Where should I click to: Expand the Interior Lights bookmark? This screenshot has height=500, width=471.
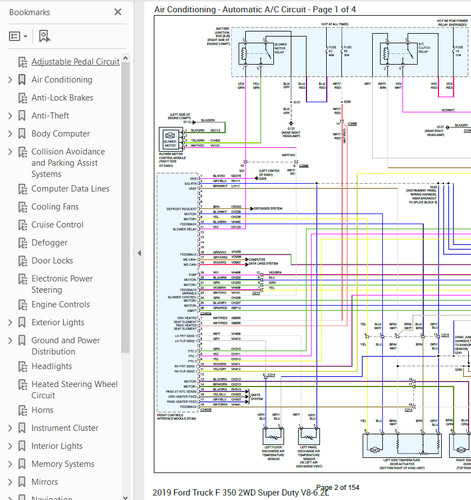10,446
